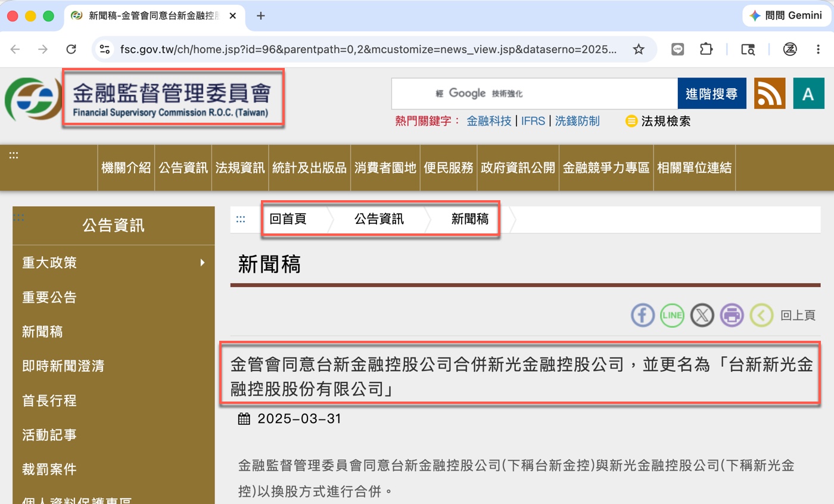Open the profile avatar icon

(790, 49)
